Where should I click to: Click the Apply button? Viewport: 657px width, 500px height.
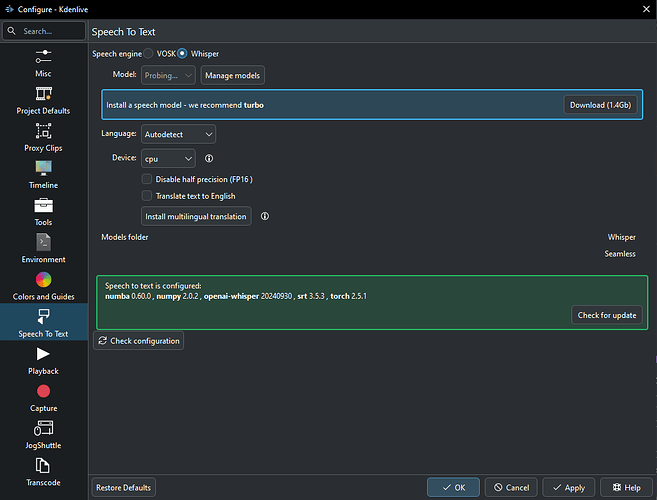(569, 487)
